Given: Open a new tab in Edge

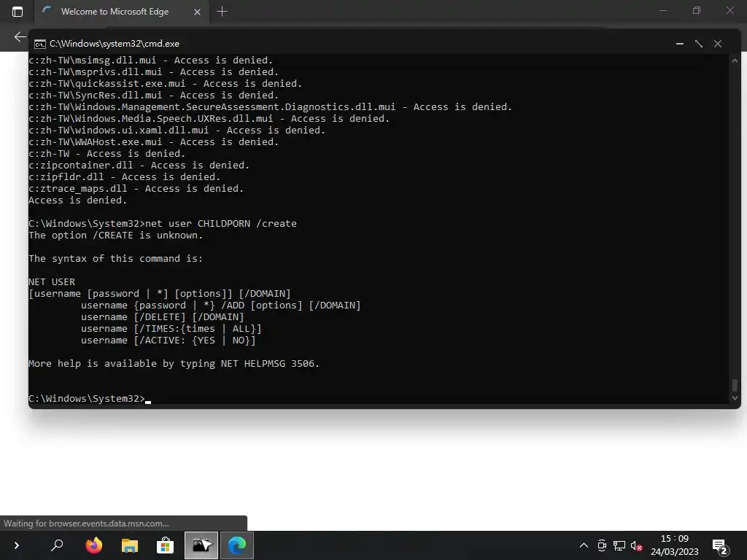Looking at the screenshot, I should (x=222, y=12).
